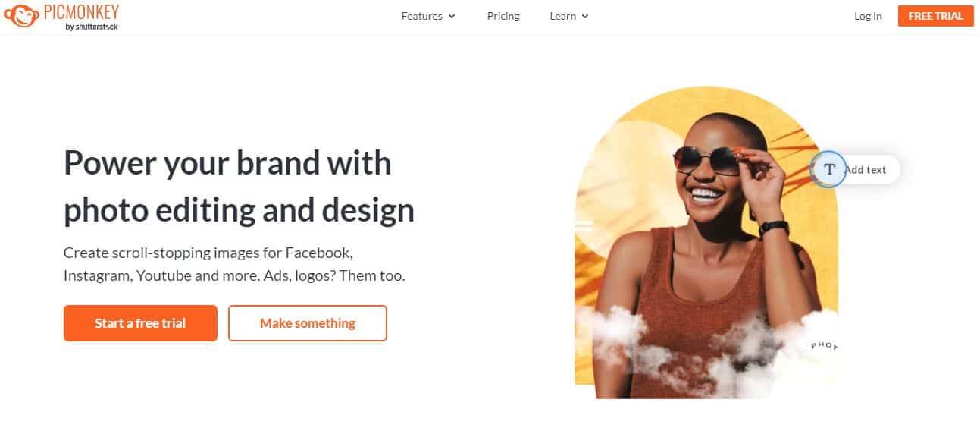Select the Make something outlined button

point(308,323)
